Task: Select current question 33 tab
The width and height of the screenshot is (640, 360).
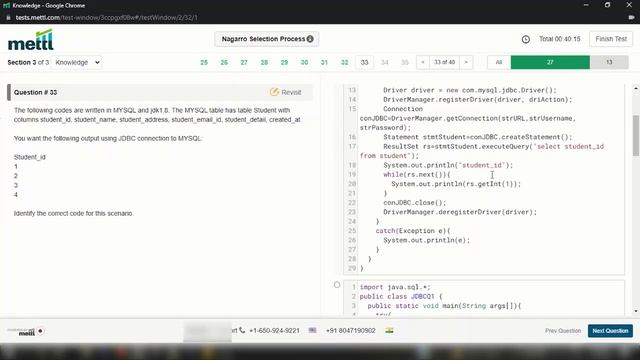Action: 364,62
